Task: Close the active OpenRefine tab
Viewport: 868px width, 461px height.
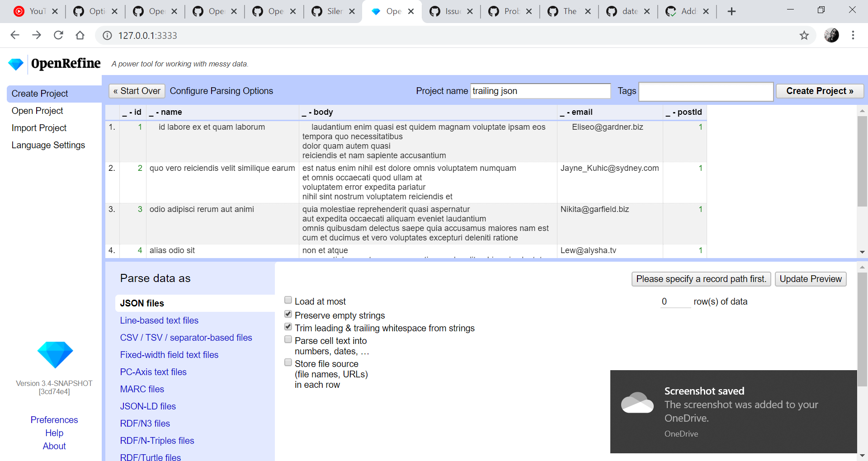Action: point(411,11)
